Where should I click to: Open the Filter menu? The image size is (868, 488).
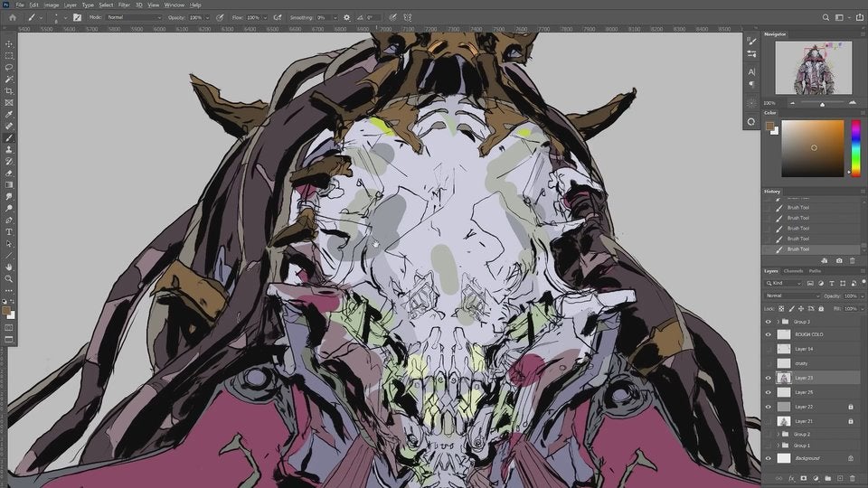click(x=124, y=5)
